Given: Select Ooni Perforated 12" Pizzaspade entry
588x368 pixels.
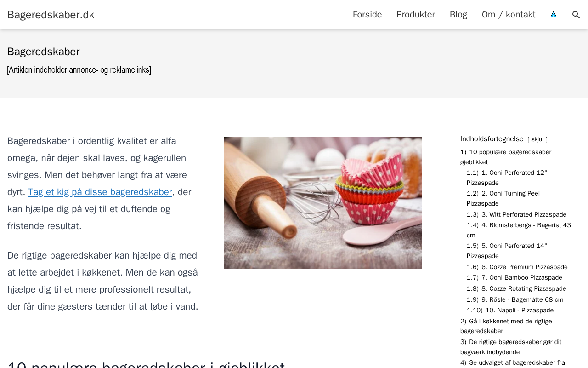Looking at the screenshot, I should pos(507,178).
